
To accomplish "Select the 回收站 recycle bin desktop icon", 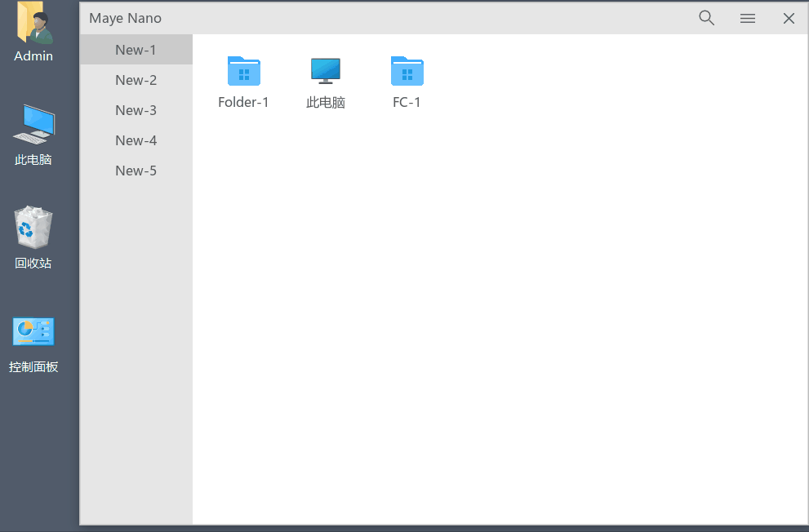I will click(33, 228).
